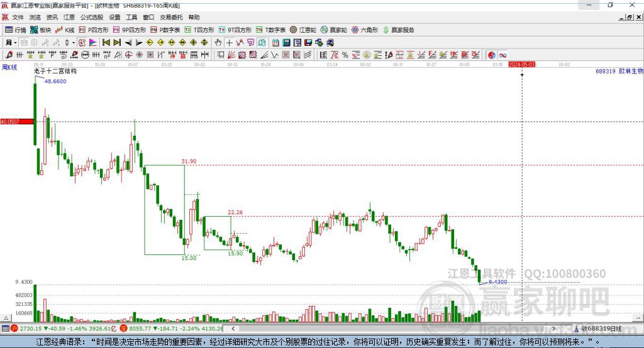Open the 公式选股 menu
The image size is (644, 348).
coord(92,17)
